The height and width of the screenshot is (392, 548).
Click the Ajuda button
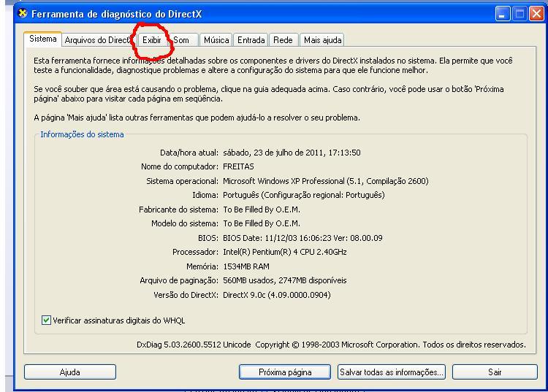point(70,372)
